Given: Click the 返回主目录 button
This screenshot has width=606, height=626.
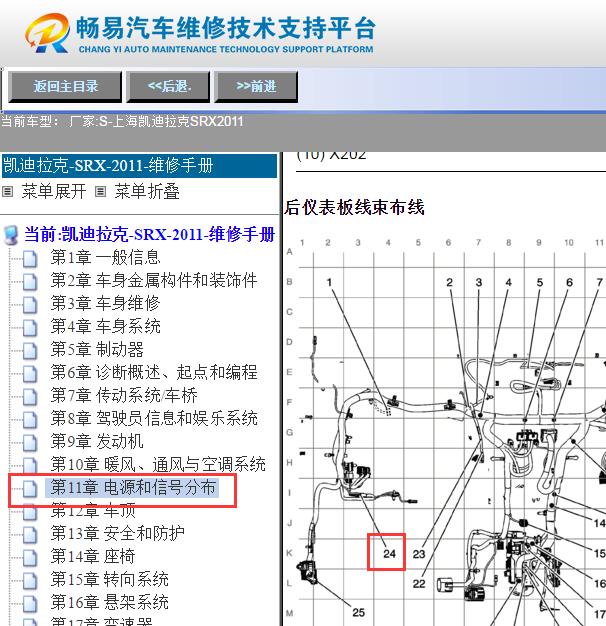Looking at the screenshot, I should click(x=65, y=86).
